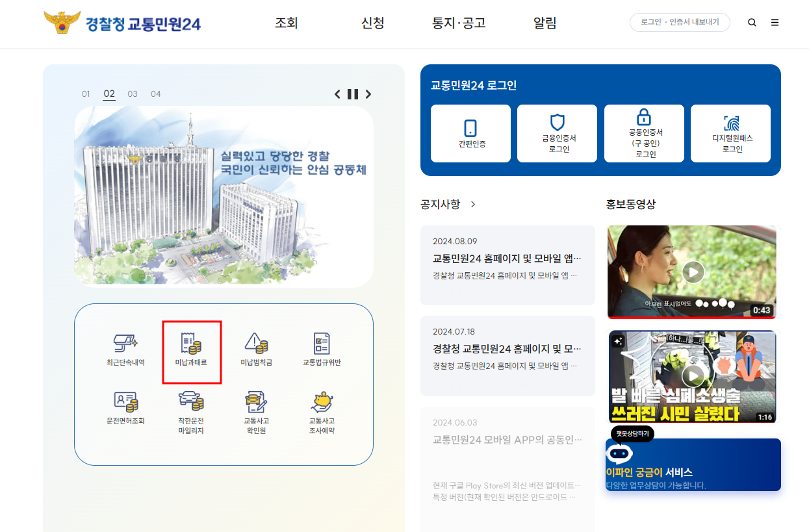
Task: Play the 0:43 promo video
Action: tap(693, 272)
